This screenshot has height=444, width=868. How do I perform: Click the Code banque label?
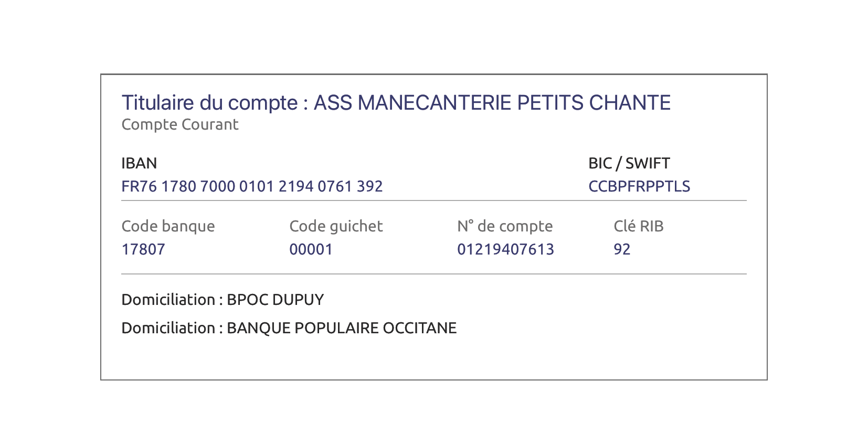pos(168,226)
